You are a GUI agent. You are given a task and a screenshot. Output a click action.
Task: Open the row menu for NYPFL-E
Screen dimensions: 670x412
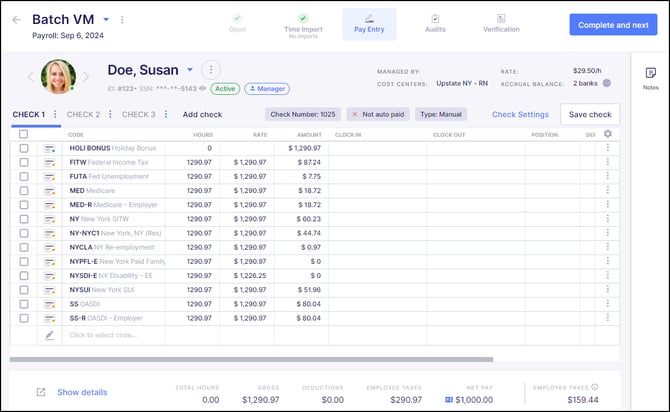608,261
